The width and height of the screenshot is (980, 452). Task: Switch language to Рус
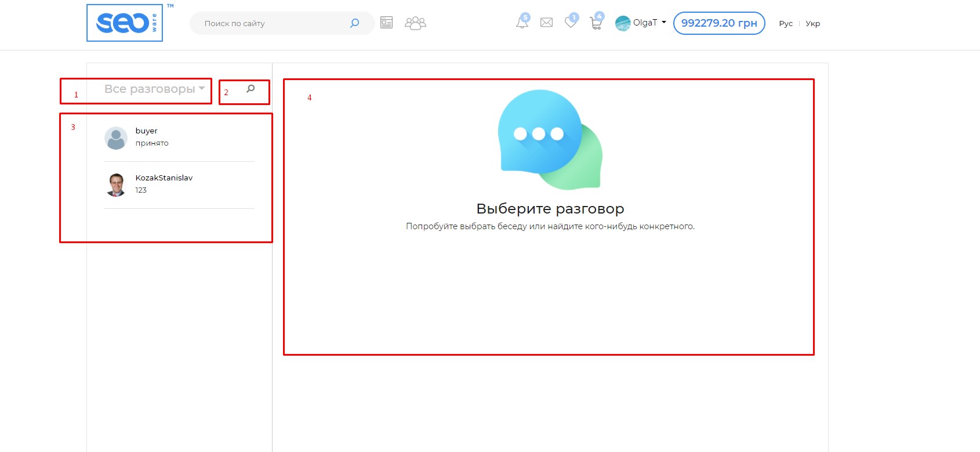click(x=785, y=24)
